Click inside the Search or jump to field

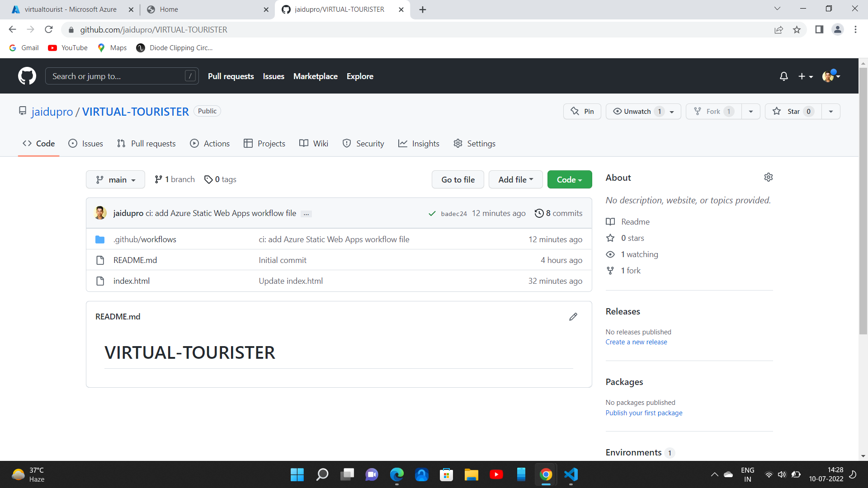121,76
